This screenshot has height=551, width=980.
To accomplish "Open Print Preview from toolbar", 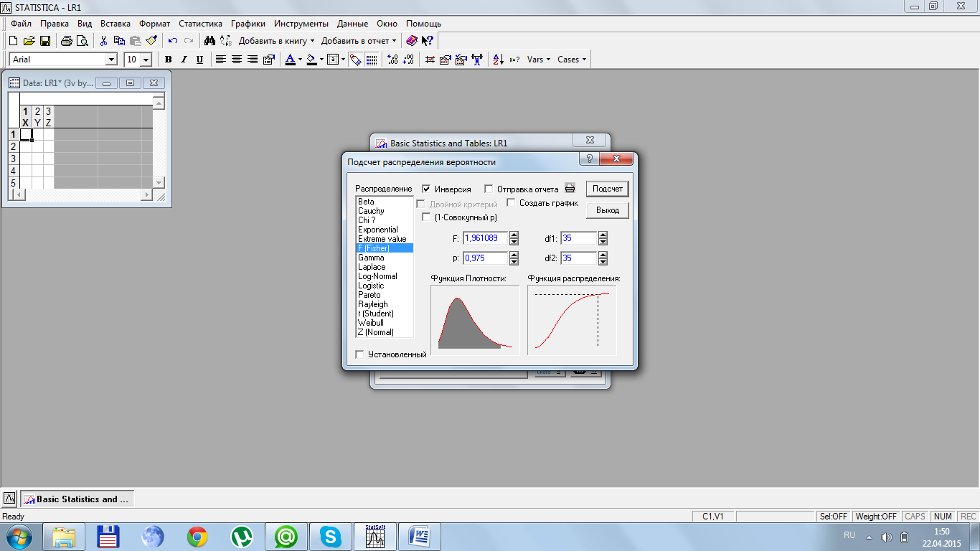I will (82, 41).
